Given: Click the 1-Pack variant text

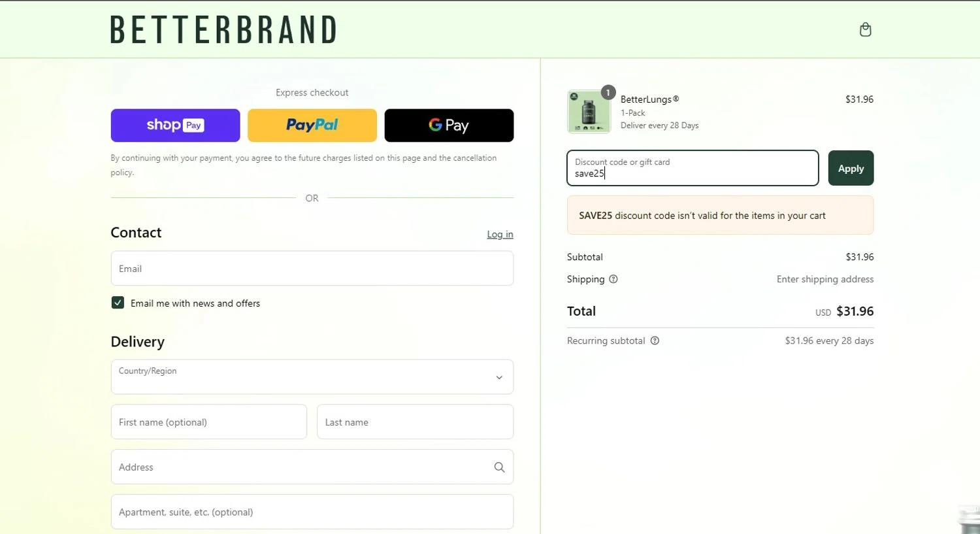Looking at the screenshot, I should click(x=633, y=113).
